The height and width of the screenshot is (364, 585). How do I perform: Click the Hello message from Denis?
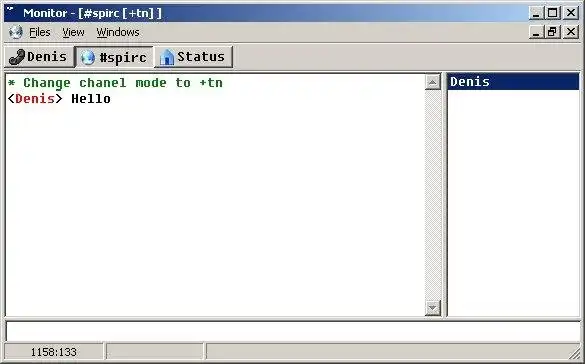point(59,99)
